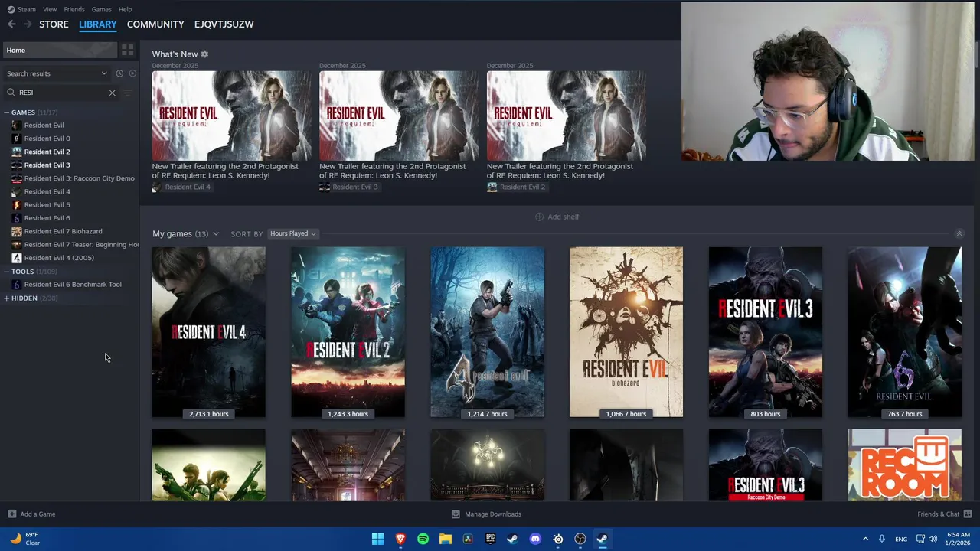980x551 pixels.
Task: Open the Resident Evil 0 library icon
Action: 17,139
